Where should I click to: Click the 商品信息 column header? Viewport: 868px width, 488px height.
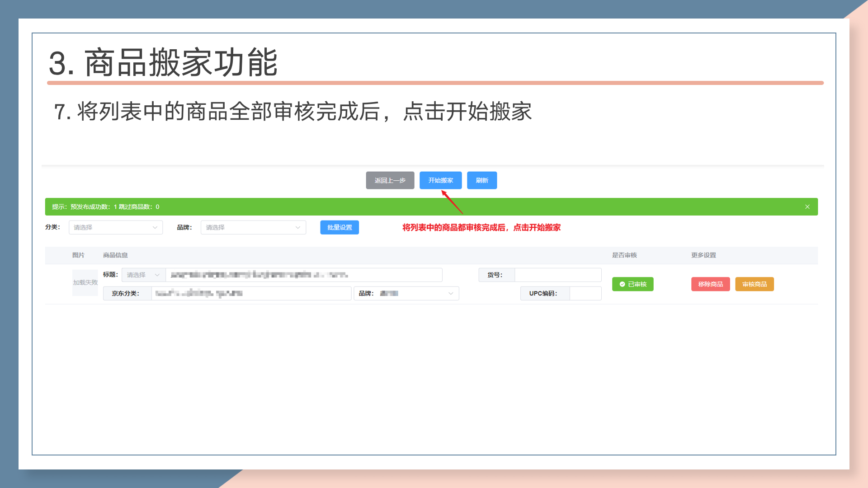coord(115,255)
